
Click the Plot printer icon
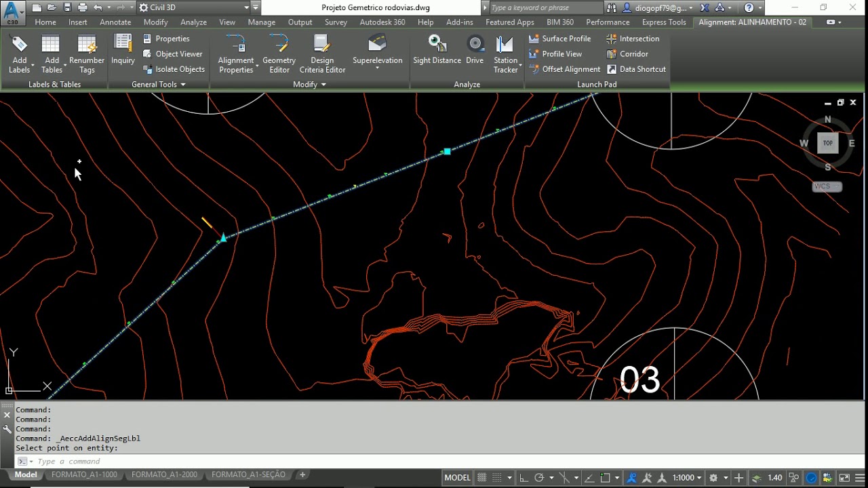tap(82, 7)
